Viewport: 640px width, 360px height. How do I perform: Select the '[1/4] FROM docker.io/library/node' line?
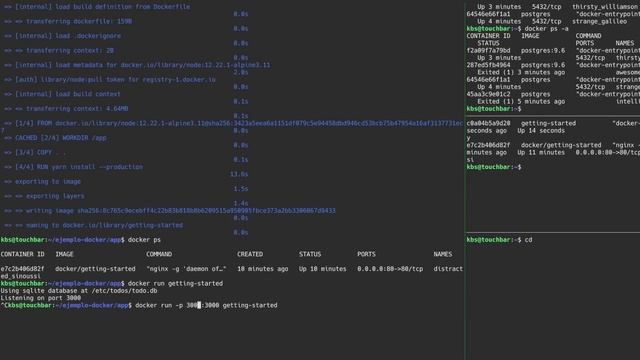[x=233, y=123]
